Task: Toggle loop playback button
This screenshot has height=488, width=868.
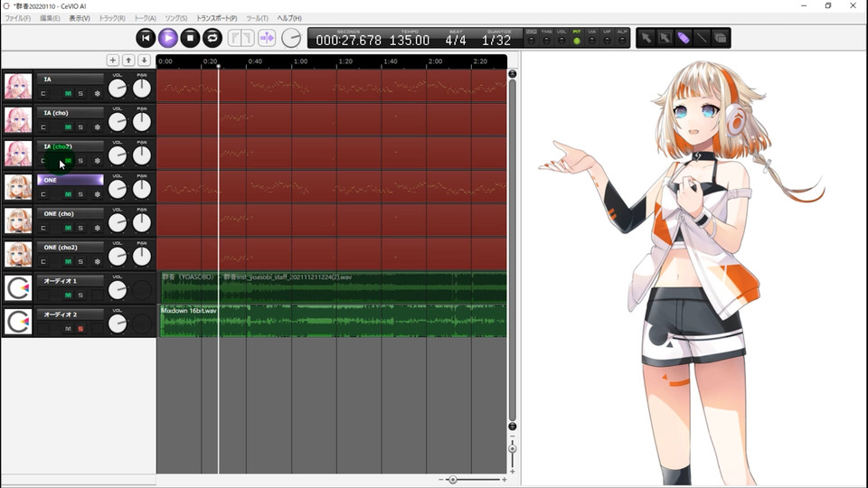Action: [x=212, y=38]
